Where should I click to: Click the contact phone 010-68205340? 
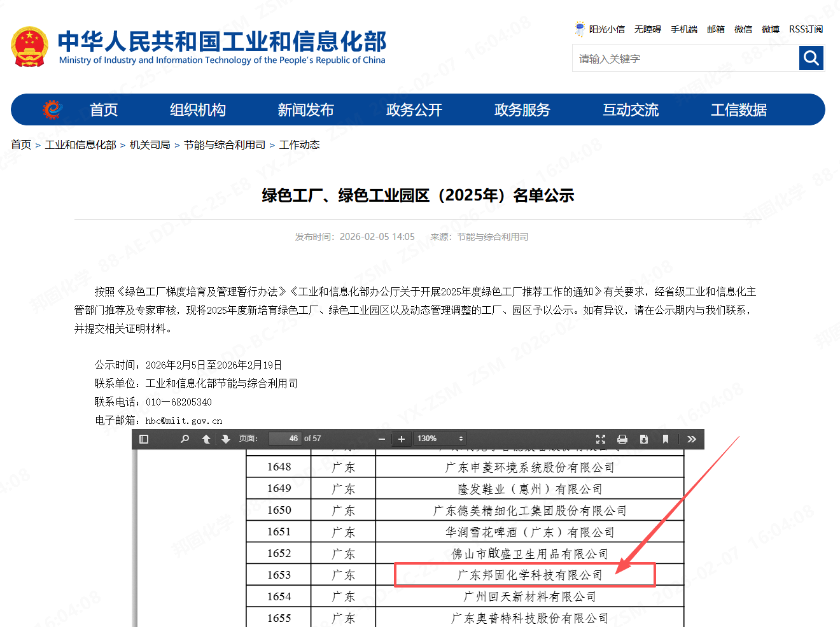[179, 402]
